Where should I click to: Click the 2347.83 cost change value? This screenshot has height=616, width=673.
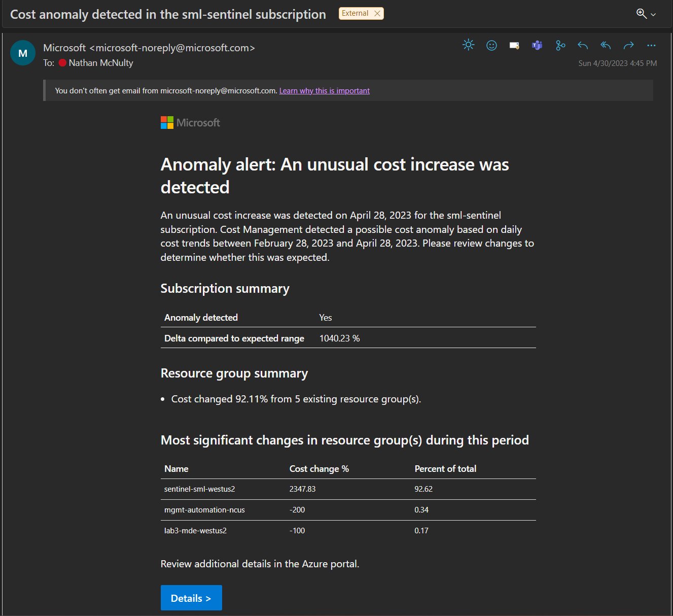pos(302,489)
